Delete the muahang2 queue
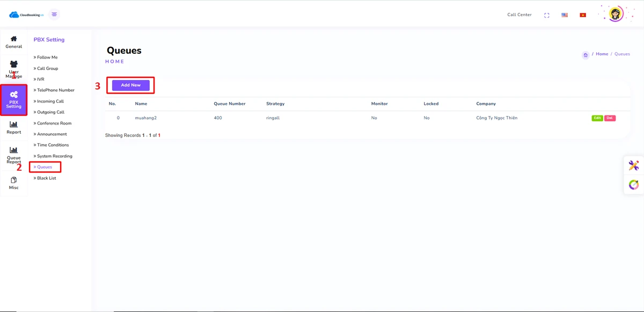 (610, 118)
